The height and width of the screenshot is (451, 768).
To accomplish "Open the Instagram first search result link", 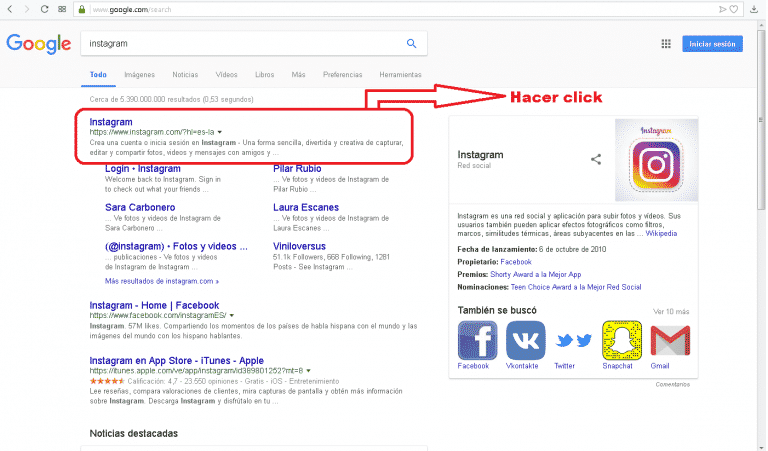I will (x=110, y=122).
